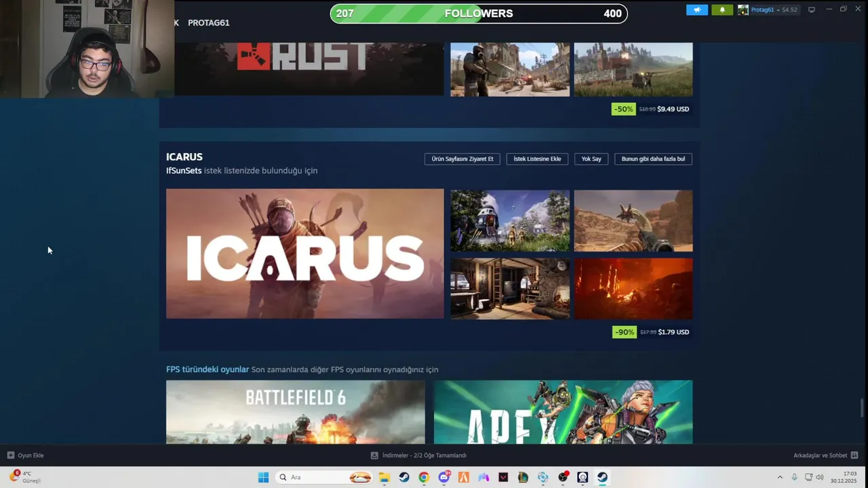The image size is (868, 488).
Task: Open OBS Studio from the taskbar
Action: [x=563, y=477]
